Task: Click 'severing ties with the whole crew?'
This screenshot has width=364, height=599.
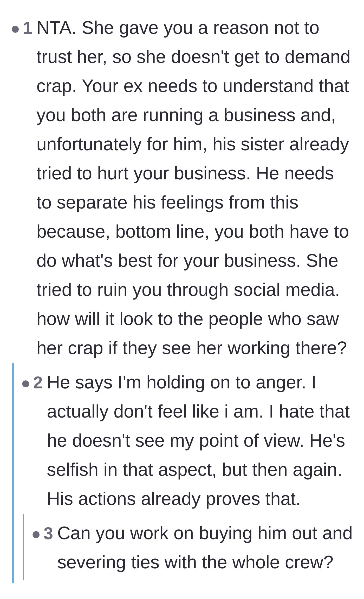Action: pos(195,562)
